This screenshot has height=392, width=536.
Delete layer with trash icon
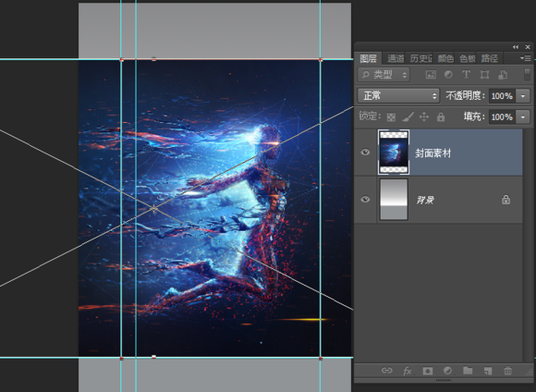coord(507,371)
